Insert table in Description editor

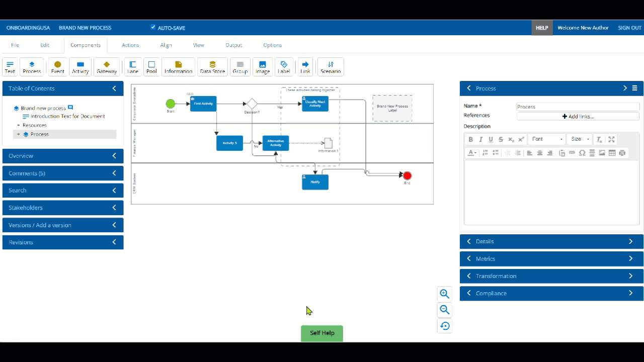coord(612,153)
